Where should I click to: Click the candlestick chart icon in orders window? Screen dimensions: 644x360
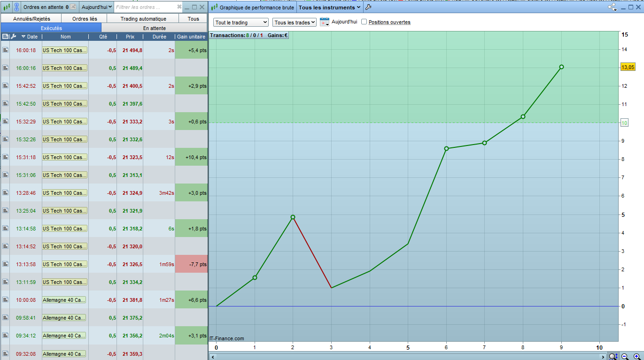coord(6,7)
